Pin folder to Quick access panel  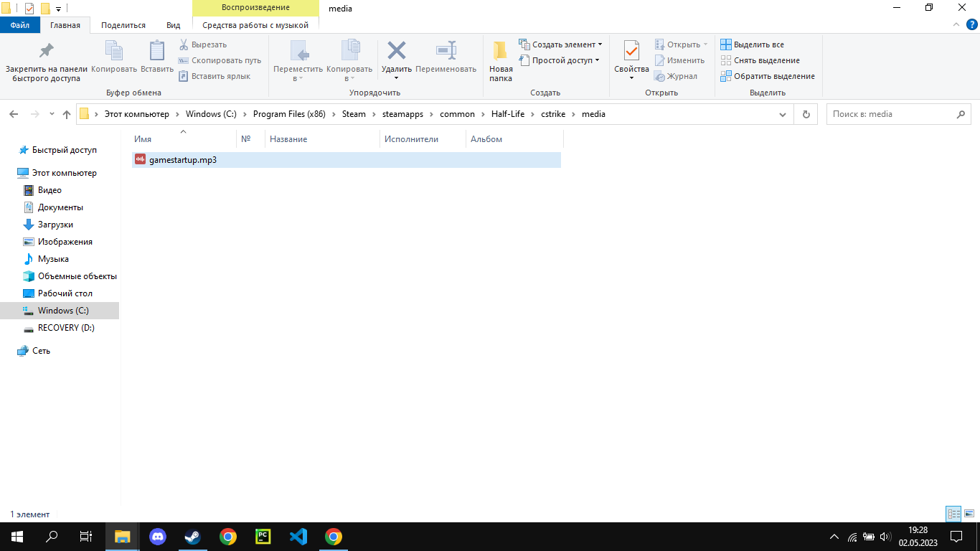47,62
